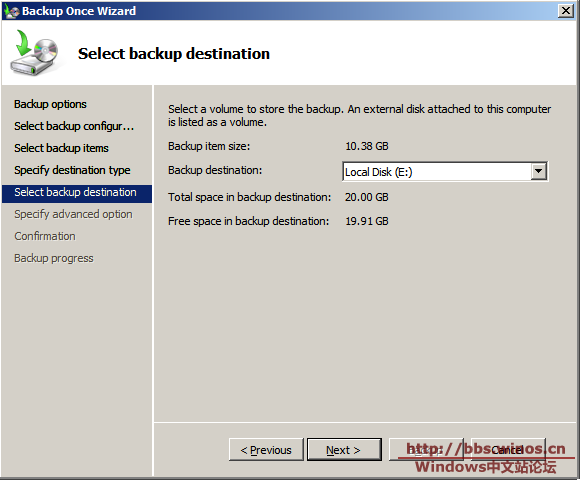Click the Cancel button
The width and height of the screenshot is (580, 480).
tap(508, 450)
